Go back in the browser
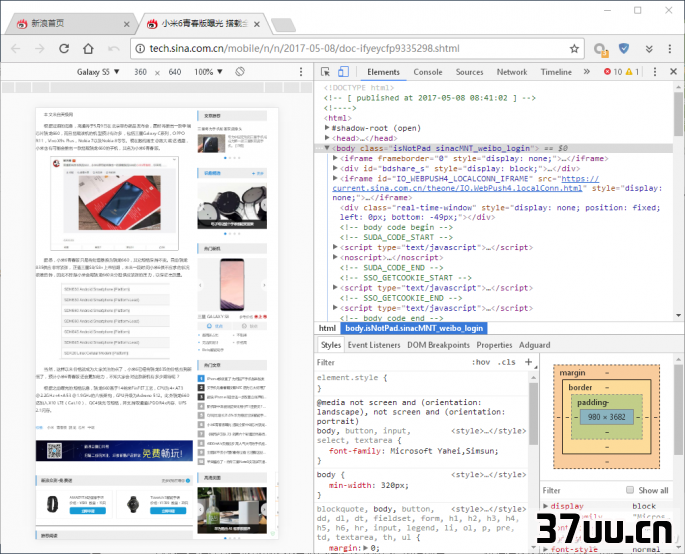Viewport: 685px width, 554px height. point(16,48)
